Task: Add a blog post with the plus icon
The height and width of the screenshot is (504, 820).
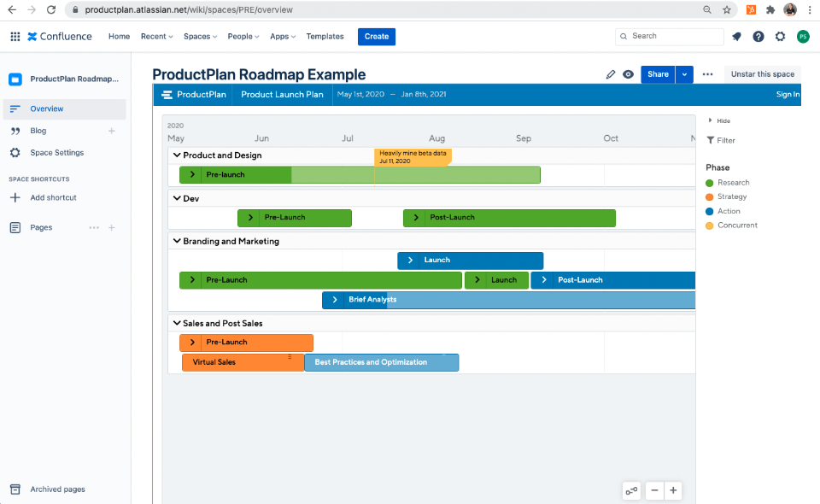Action: click(111, 131)
